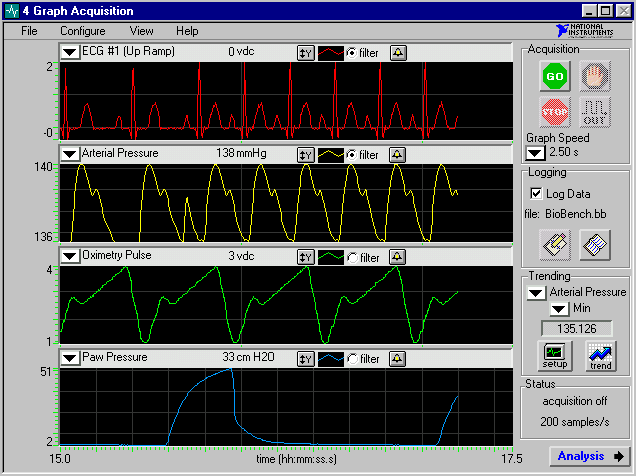Open the Help menu
The image size is (636, 476).
pos(187,31)
